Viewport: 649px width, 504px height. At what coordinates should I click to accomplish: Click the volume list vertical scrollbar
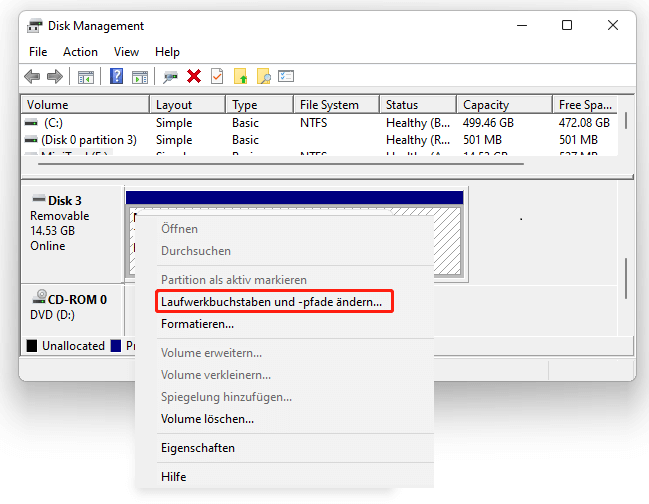tap(625, 121)
